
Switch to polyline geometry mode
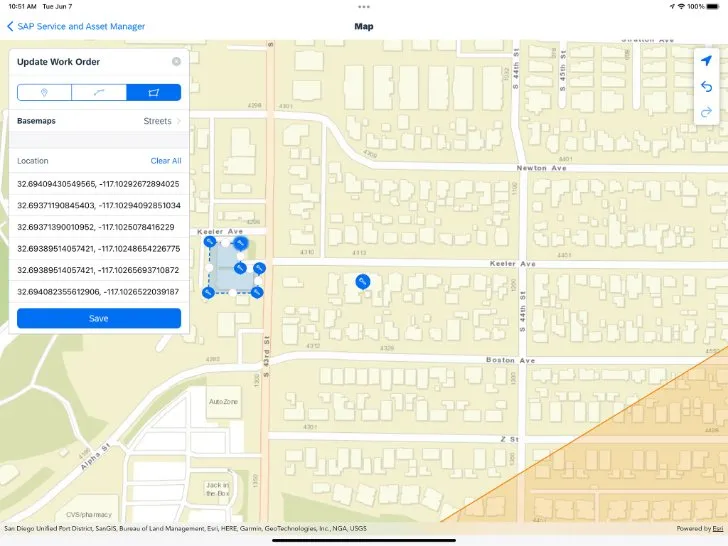[x=99, y=93]
